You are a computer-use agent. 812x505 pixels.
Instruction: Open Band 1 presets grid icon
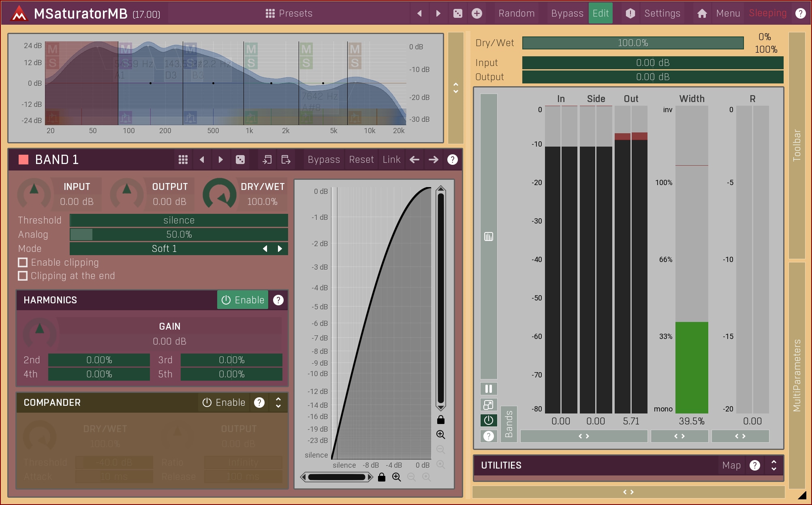(x=183, y=160)
